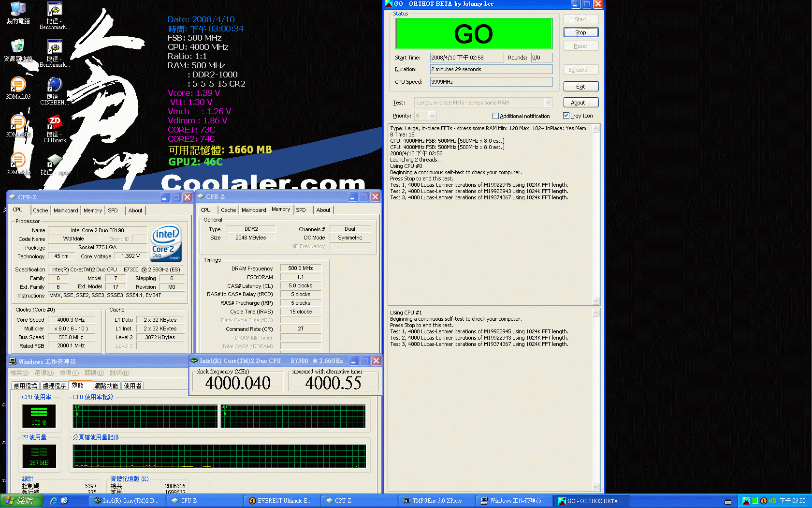The height and width of the screenshot is (508, 812).
Task: Toggle the Tray Icon checkbox
Action: click(566, 116)
